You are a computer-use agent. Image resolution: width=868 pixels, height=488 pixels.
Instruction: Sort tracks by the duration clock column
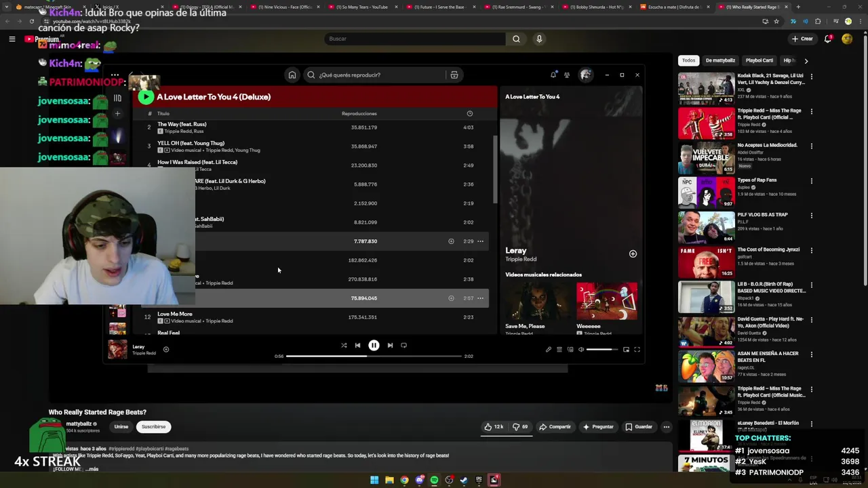click(x=469, y=113)
